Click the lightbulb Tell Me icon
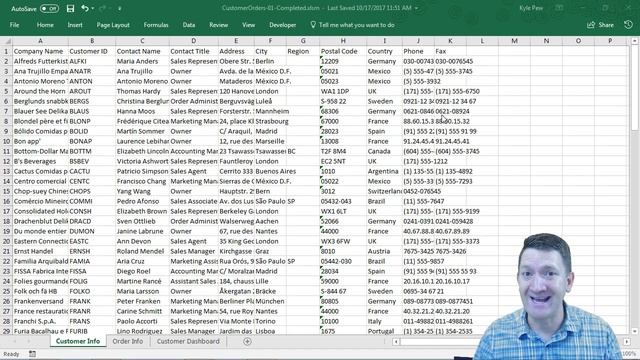This screenshot has width=640, height=360. coord(313,25)
